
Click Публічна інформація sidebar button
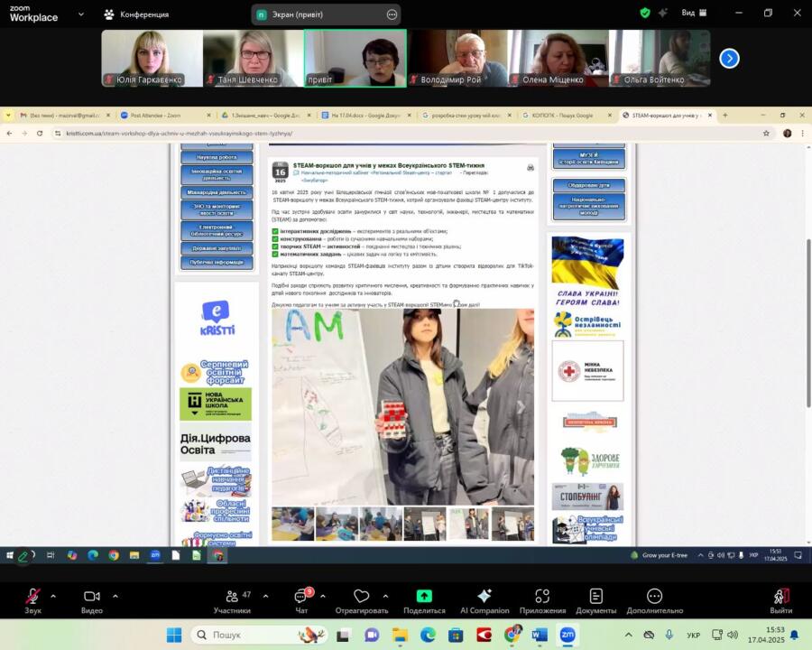point(217,263)
